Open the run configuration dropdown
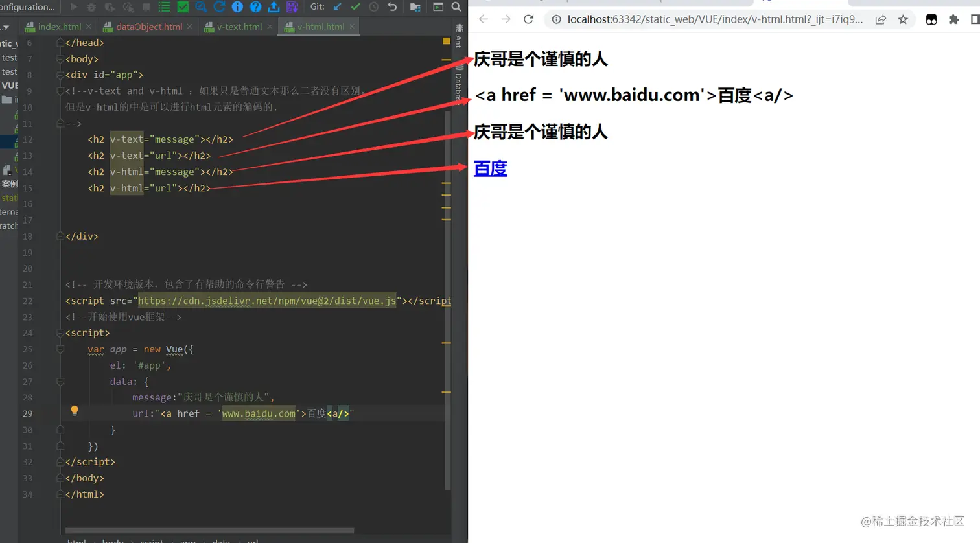 tap(29, 7)
